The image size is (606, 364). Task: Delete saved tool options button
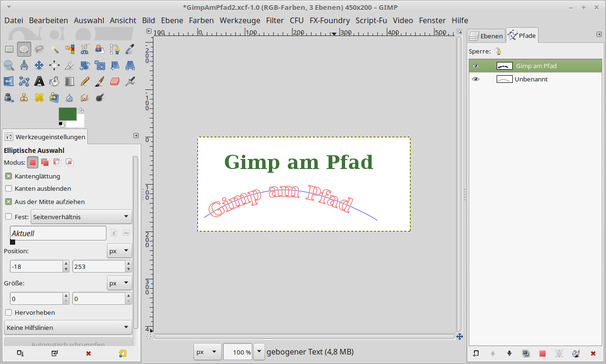pyautogui.click(x=89, y=353)
